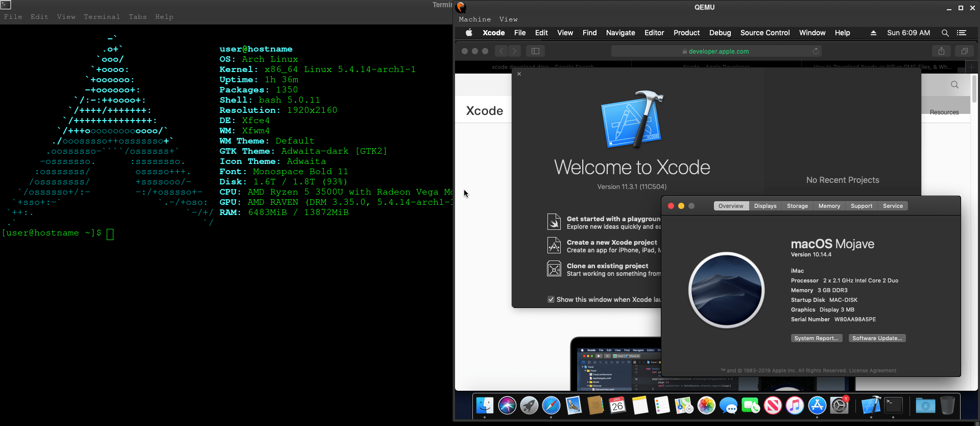Open iTunes music icon in dock
980x426 pixels.
(795, 406)
